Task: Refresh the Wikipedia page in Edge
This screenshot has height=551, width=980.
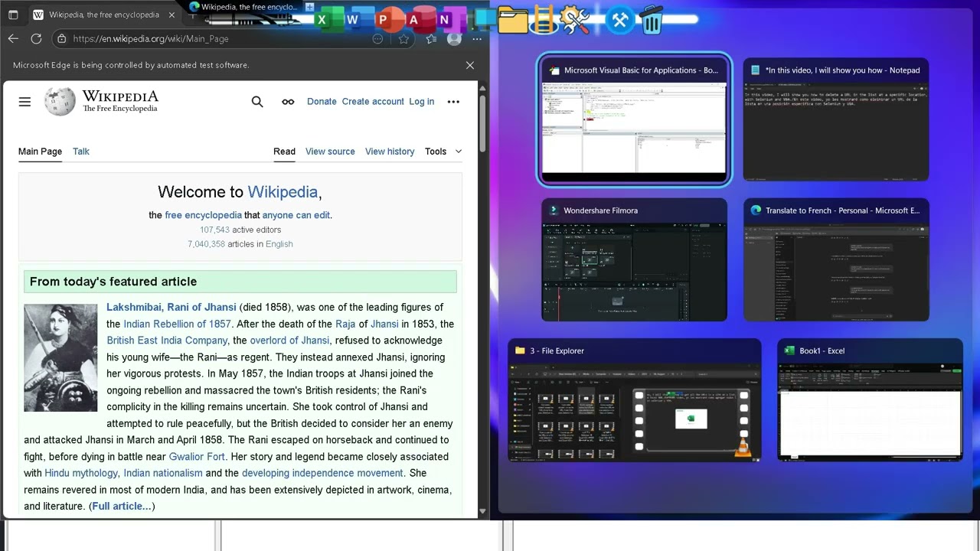Action: 36,38
